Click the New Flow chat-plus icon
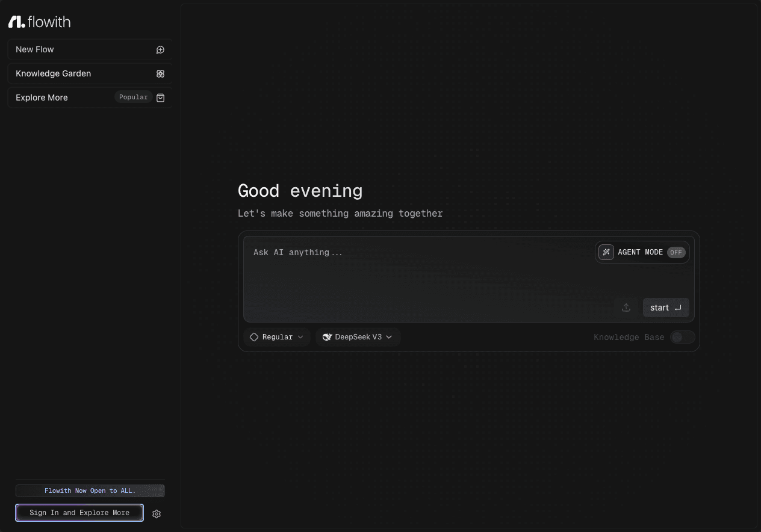 (160, 49)
